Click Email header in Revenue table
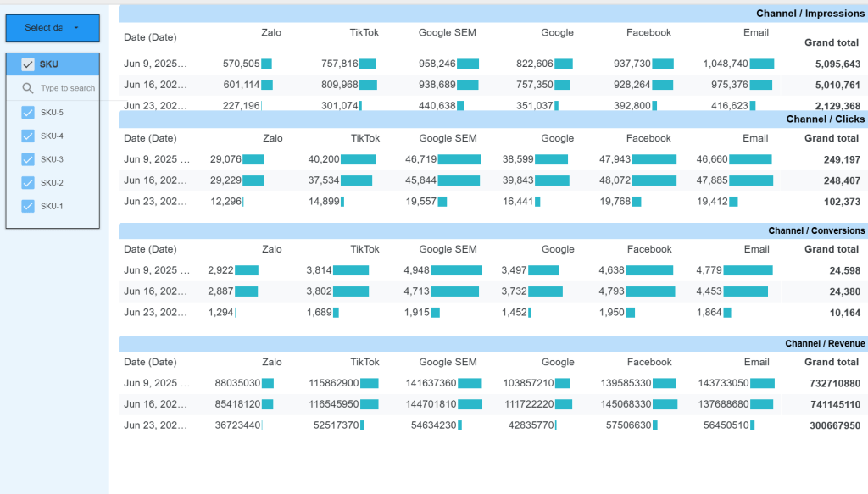868x494 pixels. [x=756, y=362]
